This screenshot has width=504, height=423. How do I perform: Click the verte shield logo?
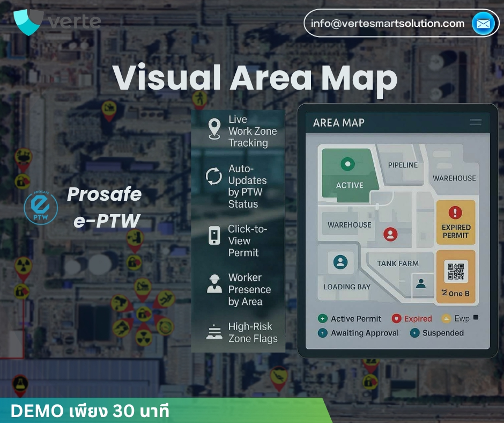(28, 21)
